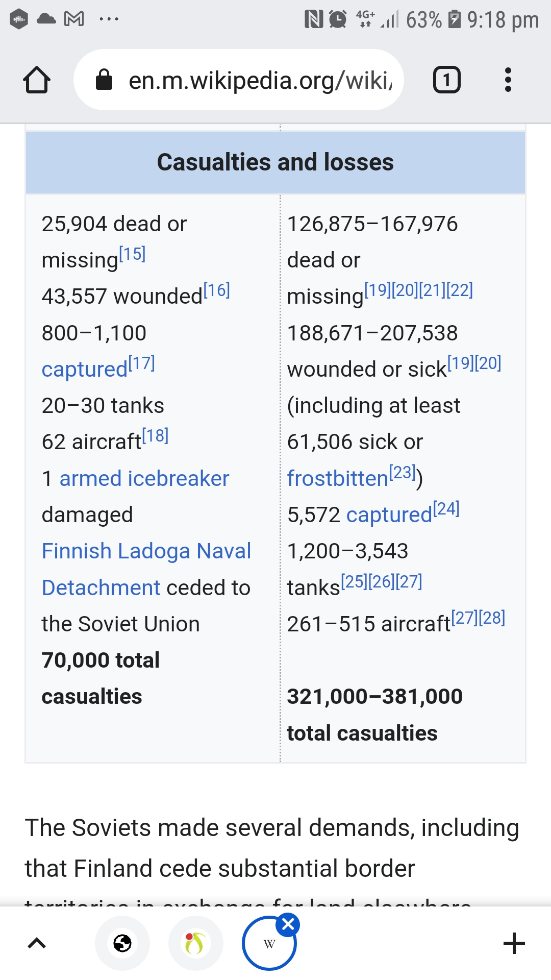
Task: Close the Wikipedia tab with X badge
Action: (x=288, y=924)
